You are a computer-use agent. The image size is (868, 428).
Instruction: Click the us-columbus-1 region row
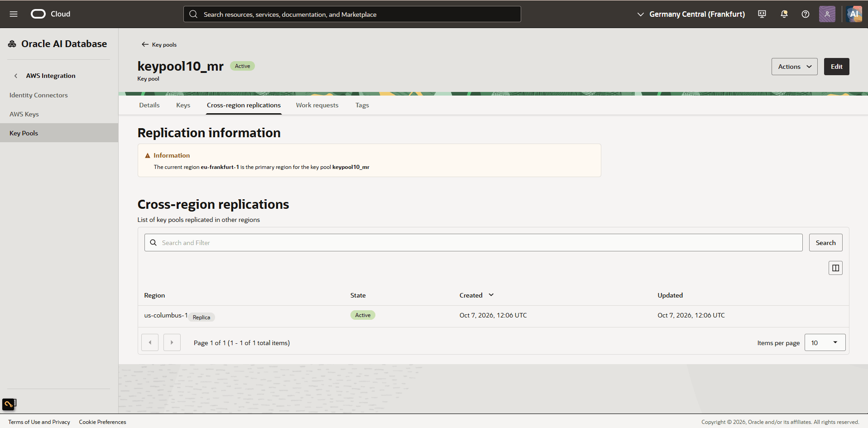493,316
